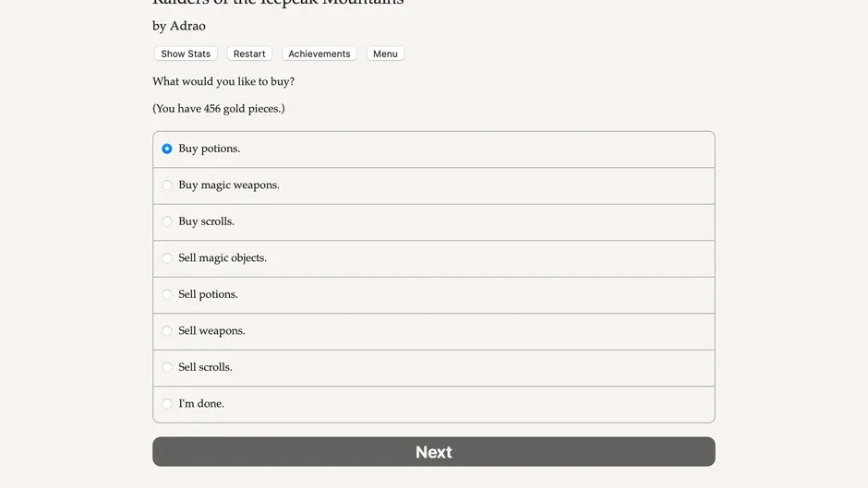Choose the I'm done option
The height and width of the screenshot is (488, 868).
tap(433, 404)
